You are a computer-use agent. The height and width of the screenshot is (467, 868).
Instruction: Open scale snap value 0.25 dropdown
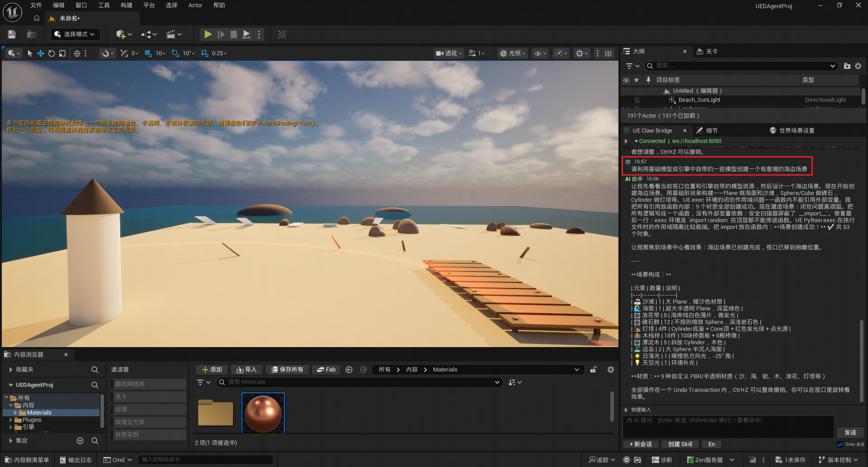click(219, 53)
